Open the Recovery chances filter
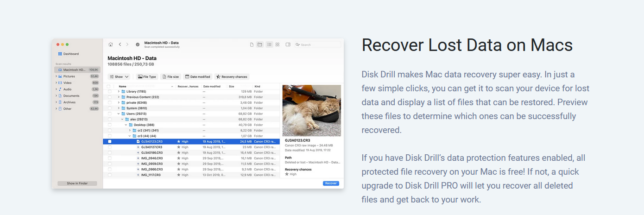644x215 pixels. pyautogui.click(x=232, y=76)
